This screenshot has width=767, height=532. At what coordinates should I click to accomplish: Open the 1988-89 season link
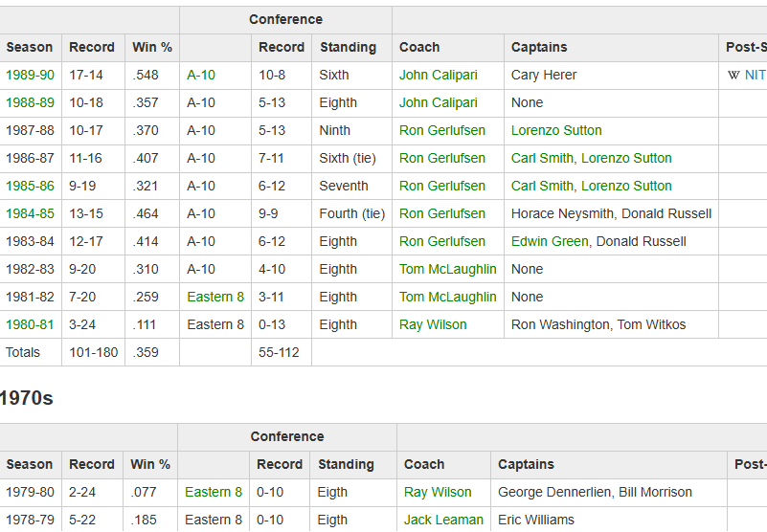point(30,102)
